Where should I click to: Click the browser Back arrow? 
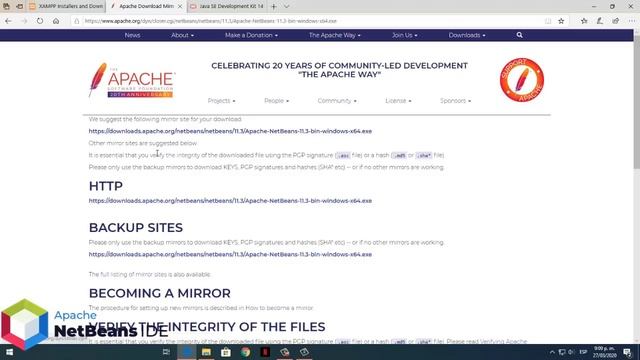click(8, 21)
